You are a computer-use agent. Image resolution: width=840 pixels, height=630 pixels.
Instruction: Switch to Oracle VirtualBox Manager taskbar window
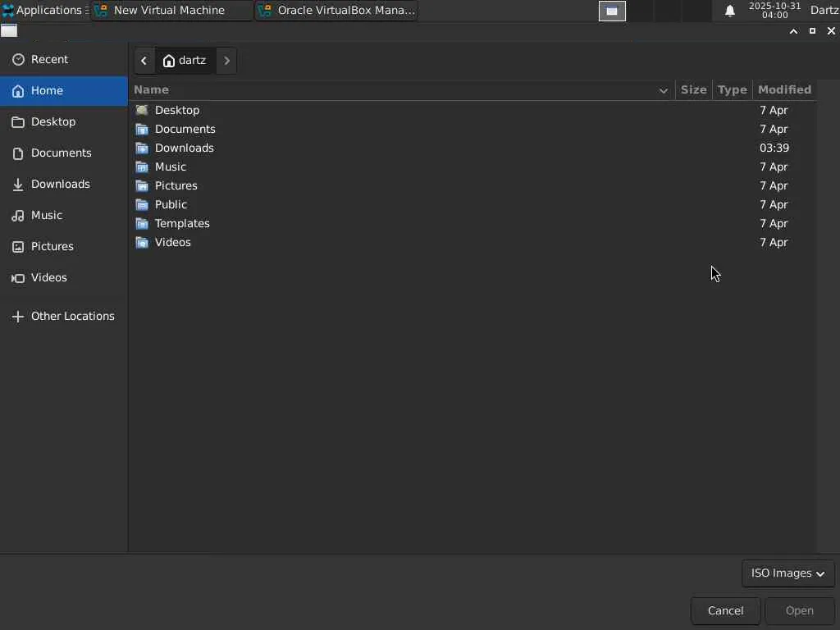click(336, 11)
